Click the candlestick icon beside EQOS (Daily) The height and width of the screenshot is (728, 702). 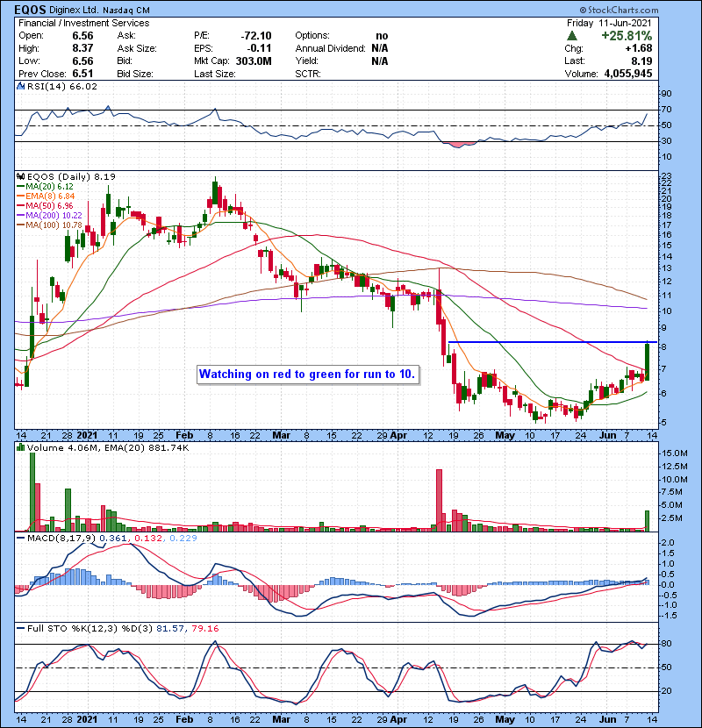click(x=21, y=176)
